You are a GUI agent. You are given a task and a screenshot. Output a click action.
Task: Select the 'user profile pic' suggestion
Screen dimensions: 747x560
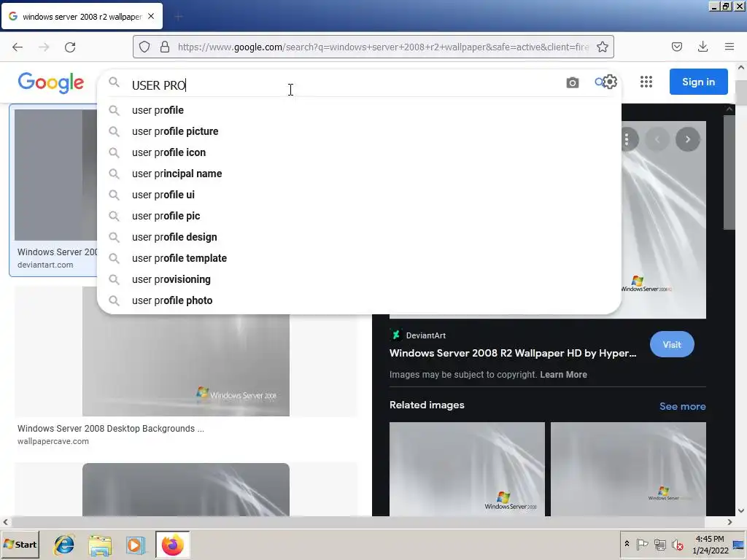(359, 216)
